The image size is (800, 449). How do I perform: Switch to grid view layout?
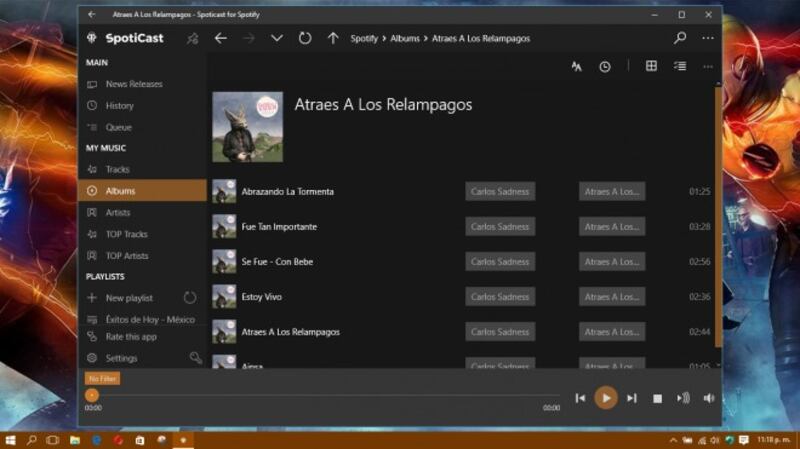(x=651, y=66)
